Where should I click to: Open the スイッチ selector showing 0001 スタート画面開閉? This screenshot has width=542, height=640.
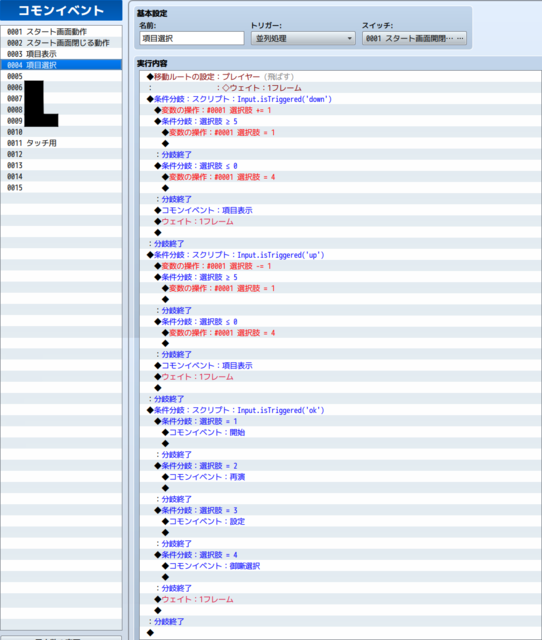(x=414, y=38)
